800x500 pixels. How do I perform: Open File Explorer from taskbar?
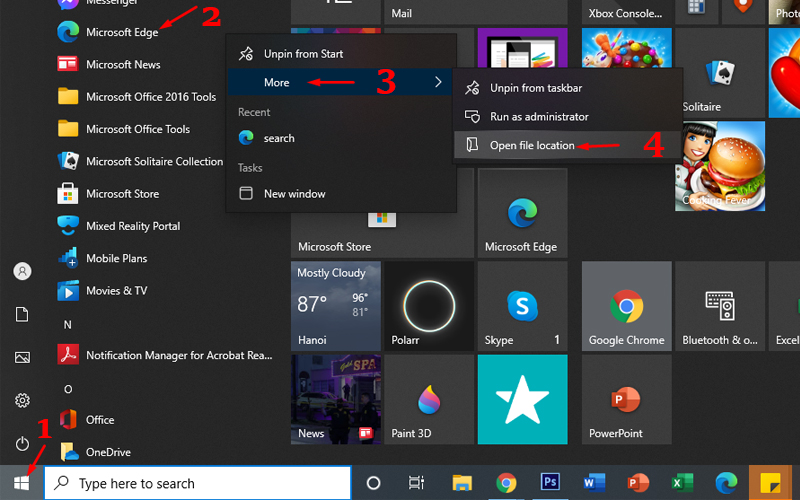(x=462, y=483)
